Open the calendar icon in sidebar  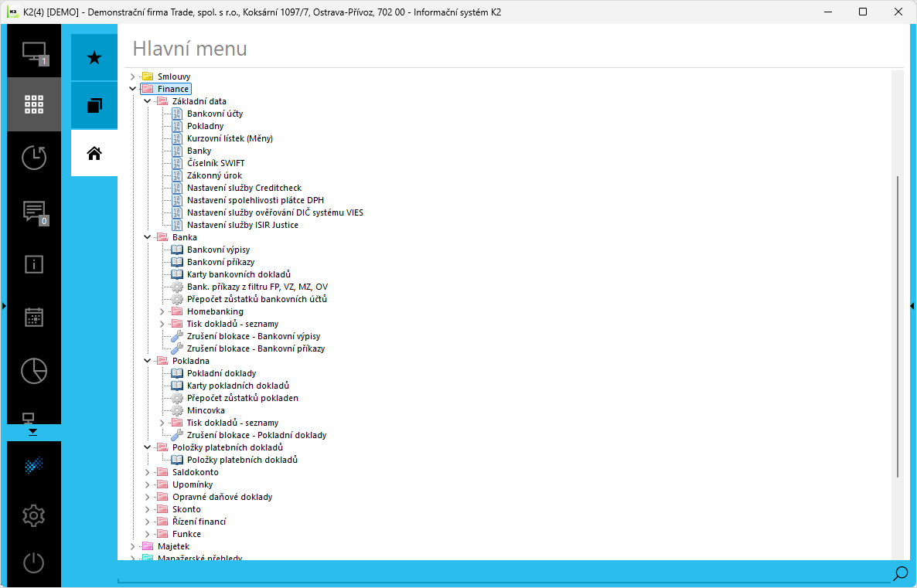click(34, 318)
